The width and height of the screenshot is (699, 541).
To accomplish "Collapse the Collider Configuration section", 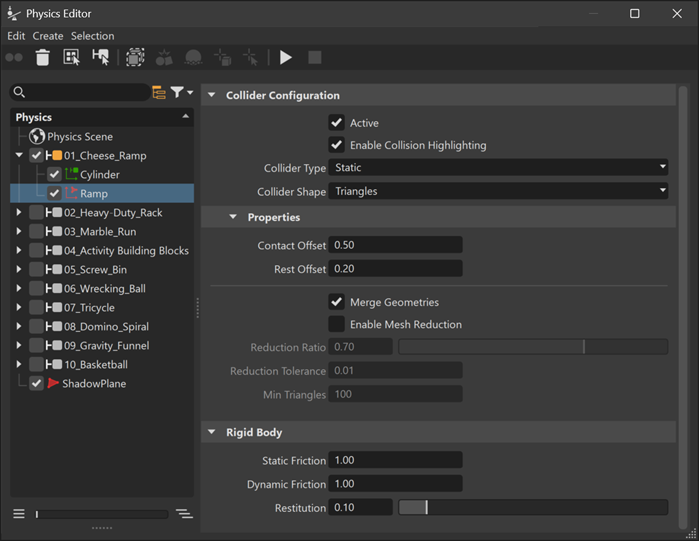I will [212, 95].
